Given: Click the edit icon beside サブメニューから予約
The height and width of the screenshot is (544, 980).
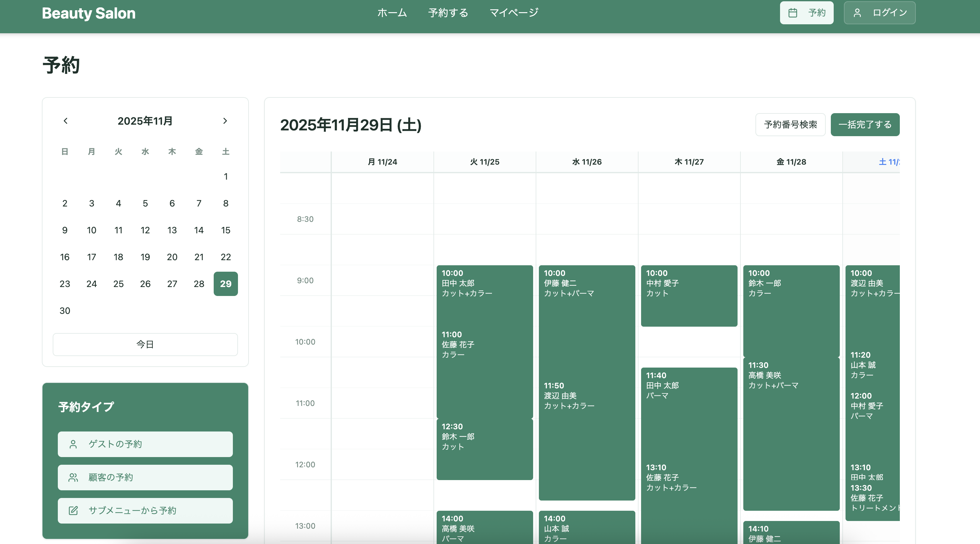Looking at the screenshot, I should click(x=73, y=510).
